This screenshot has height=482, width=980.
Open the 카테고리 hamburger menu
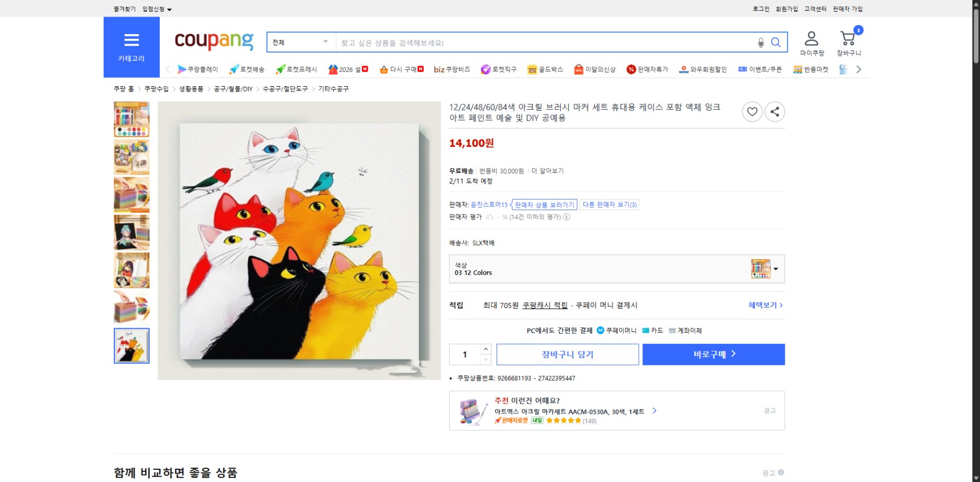pos(131,39)
